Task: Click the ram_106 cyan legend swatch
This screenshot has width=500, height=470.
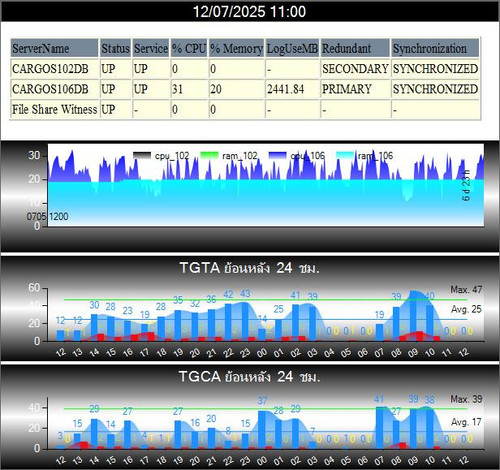Action: [345, 156]
